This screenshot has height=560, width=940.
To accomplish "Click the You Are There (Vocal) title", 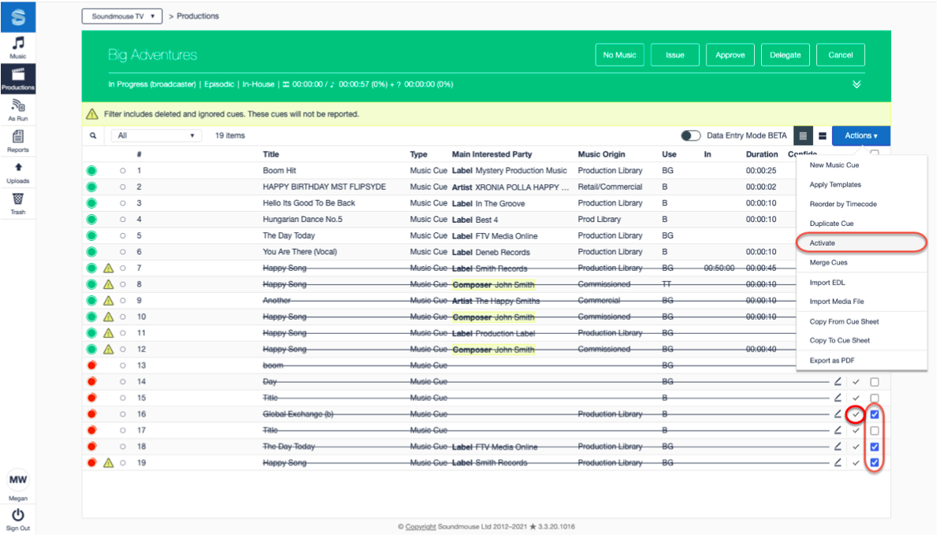I will pyautogui.click(x=299, y=252).
